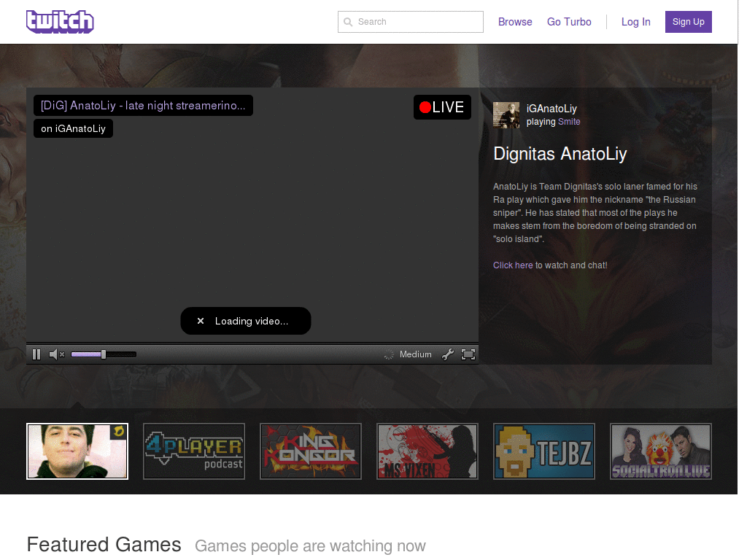This screenshot has width=747, height=560.
Task: Open the Browse page
Action: coord(515,22)
